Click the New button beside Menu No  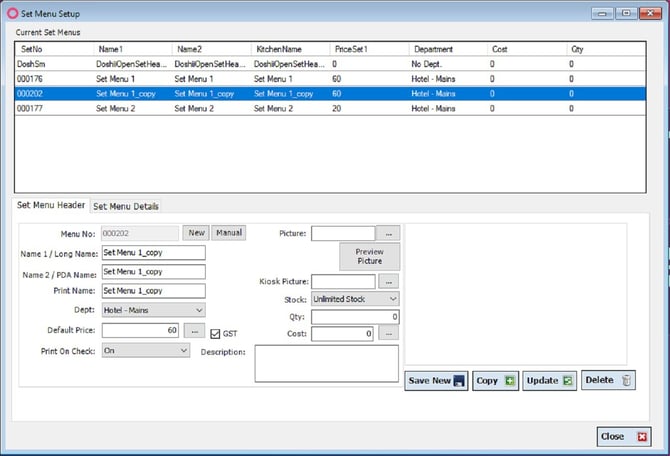196,233
